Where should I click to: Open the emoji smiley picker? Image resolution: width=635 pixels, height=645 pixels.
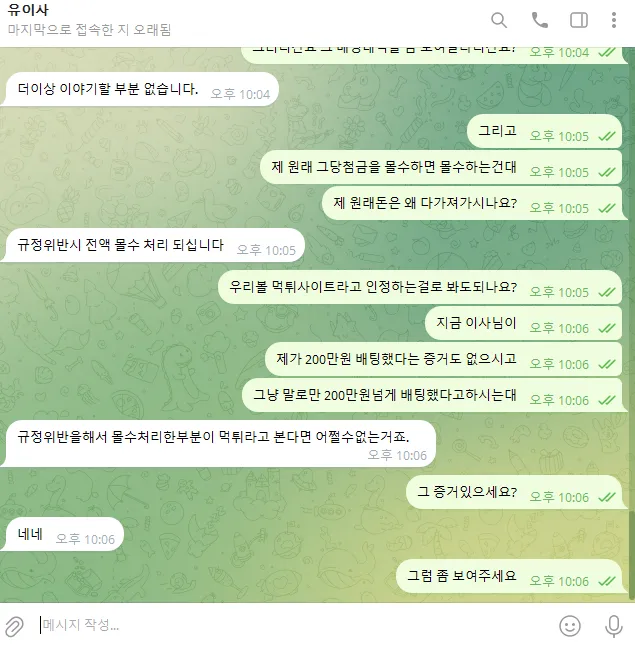click(570, 626)
